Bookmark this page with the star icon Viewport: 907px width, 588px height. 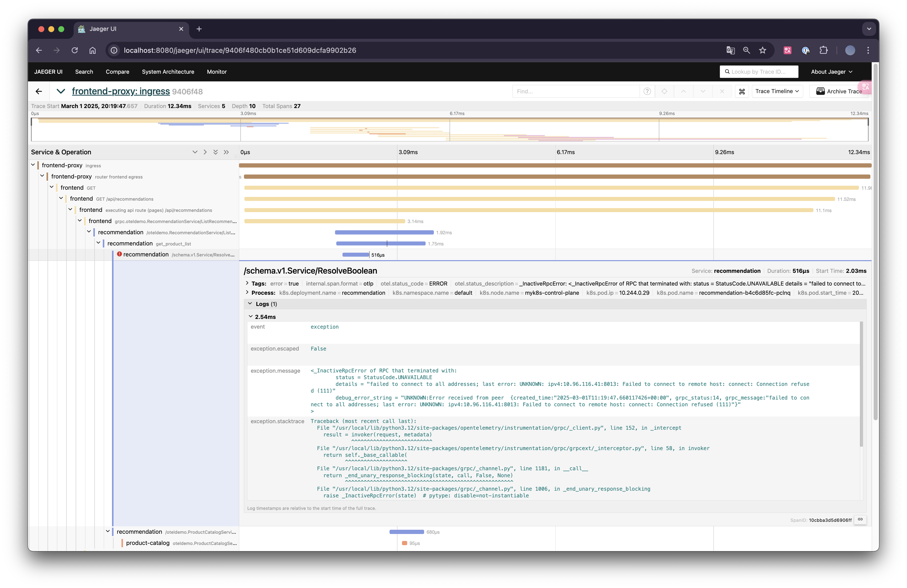[x=763, y=50]
